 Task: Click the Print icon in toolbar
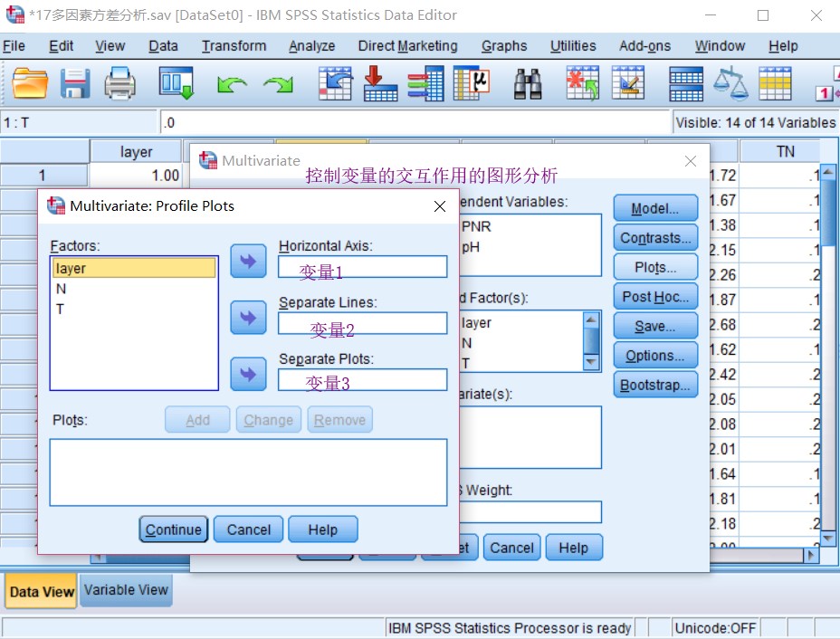(x=119, y=83)
